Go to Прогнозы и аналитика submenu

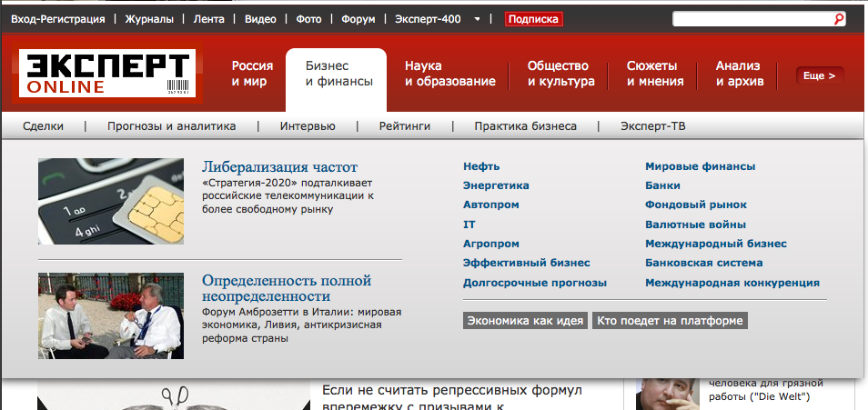click(x=171, y=126)
